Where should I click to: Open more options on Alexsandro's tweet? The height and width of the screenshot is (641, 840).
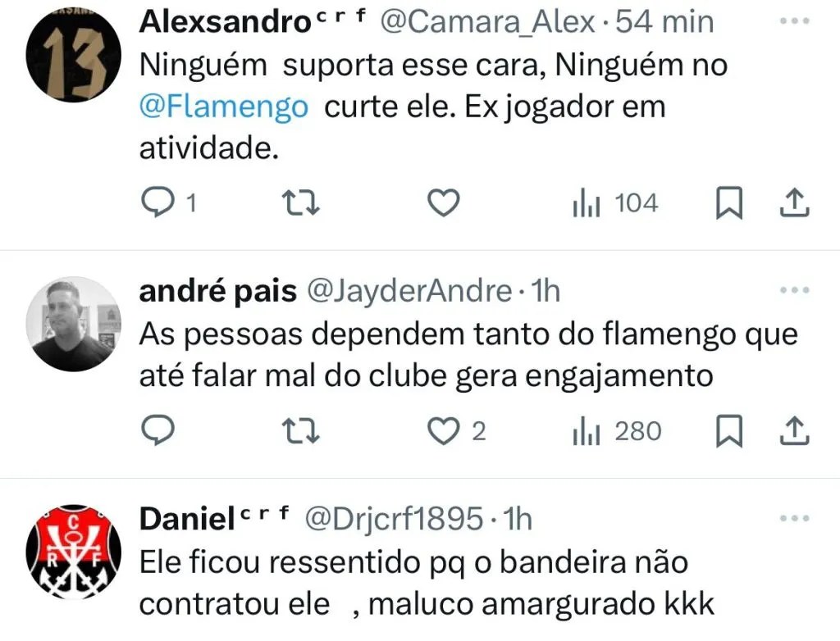(794, 21)
